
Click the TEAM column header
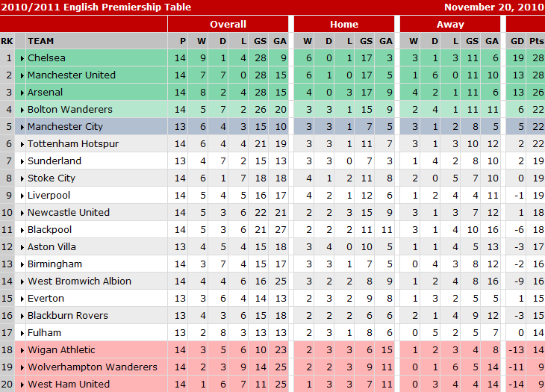pos(41,41)
